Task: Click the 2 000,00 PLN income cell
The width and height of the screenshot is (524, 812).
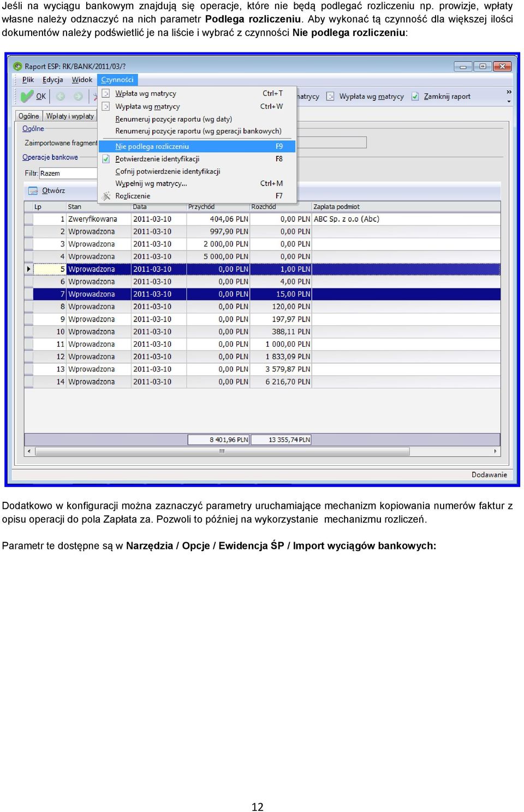Action: point(218,244)
